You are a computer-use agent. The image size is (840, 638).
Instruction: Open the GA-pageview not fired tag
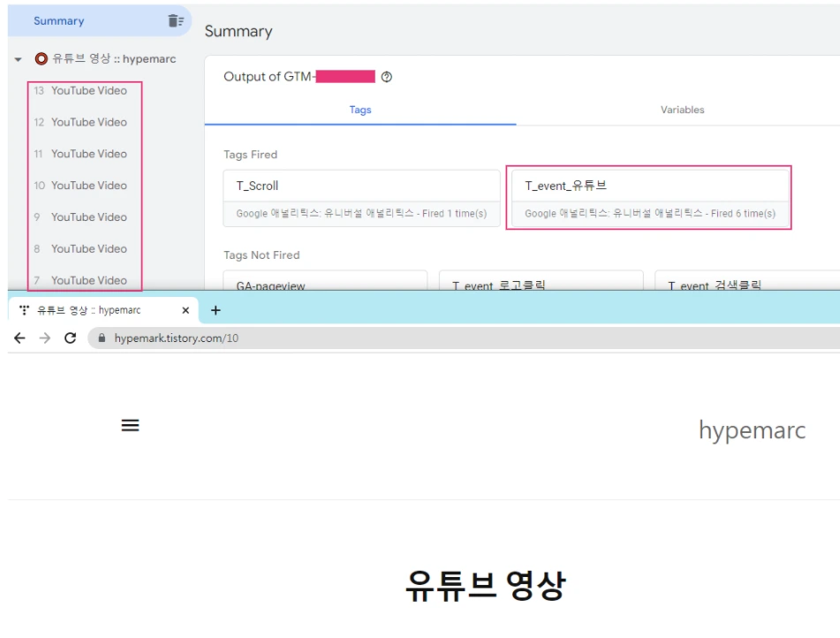coord(325,281)
